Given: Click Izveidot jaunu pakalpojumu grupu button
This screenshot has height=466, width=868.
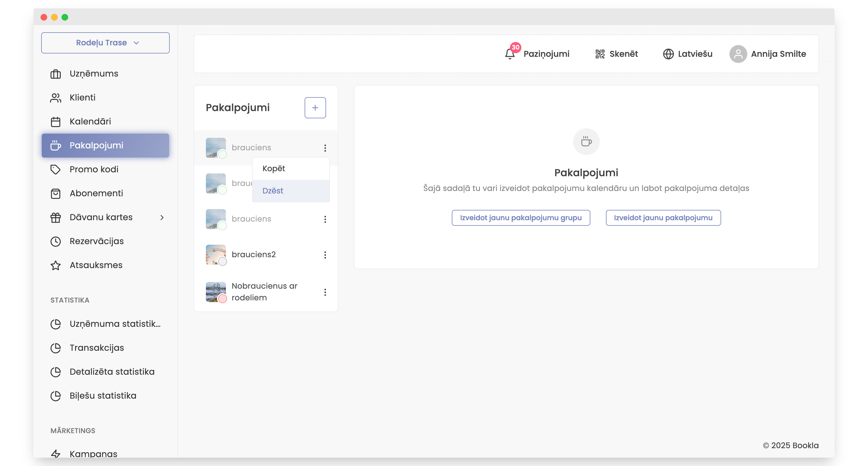Looking at the screenshot, I should (x=521, y=218).
